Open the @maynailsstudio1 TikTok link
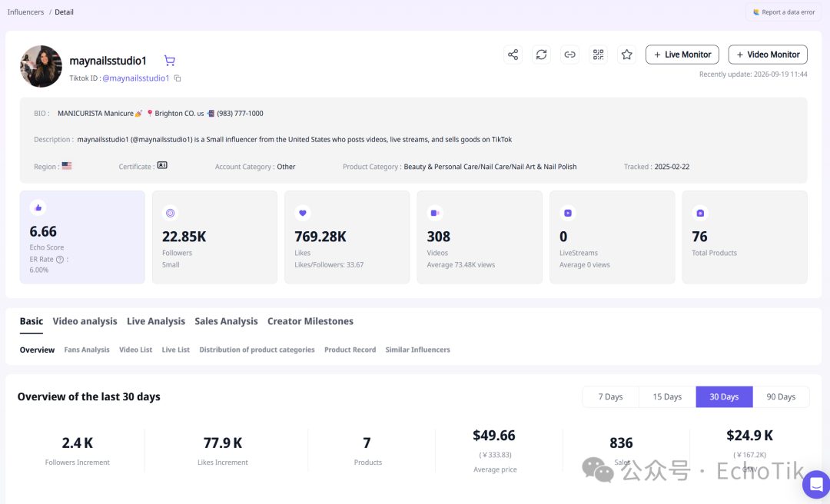This screenshot has width=830, height=504. 136,78
